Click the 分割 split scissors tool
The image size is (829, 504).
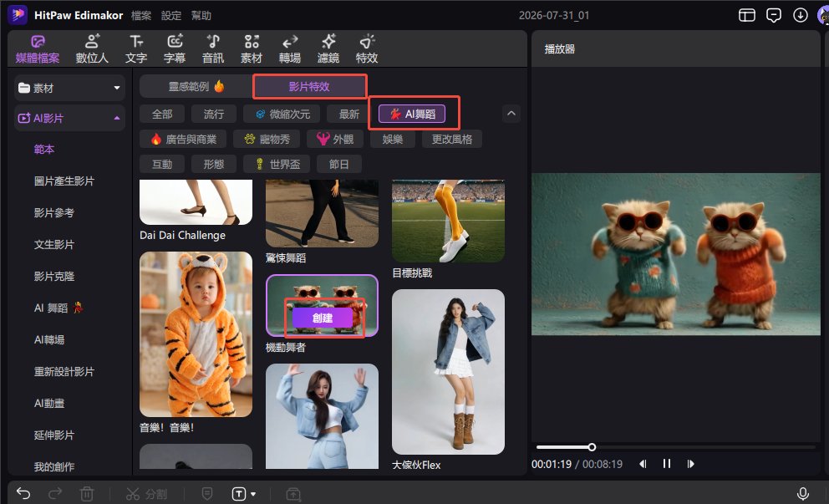(x=146, y=494)
